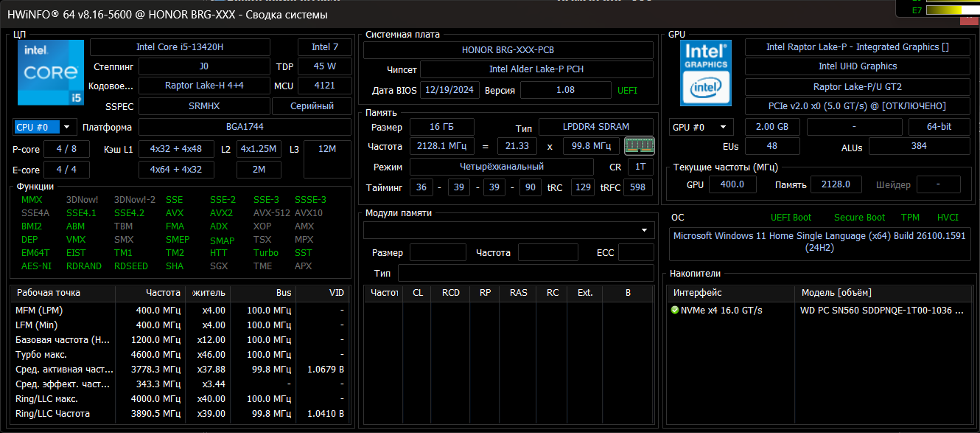
Task: Click the green UEFI label beside BIOS version
Action: 627,91
